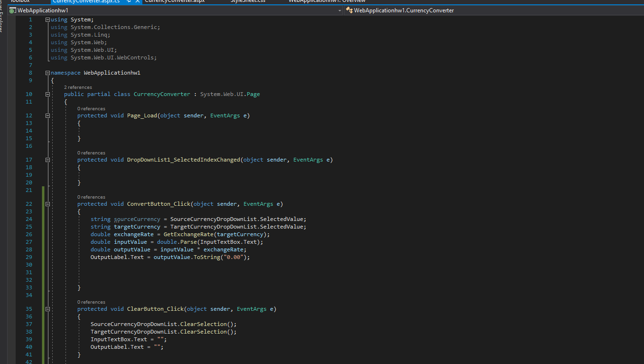Screen dimensions: 644x364
Task: Click 'System.Web.UI.Page' base class text
Action: (x=230, y=94)
